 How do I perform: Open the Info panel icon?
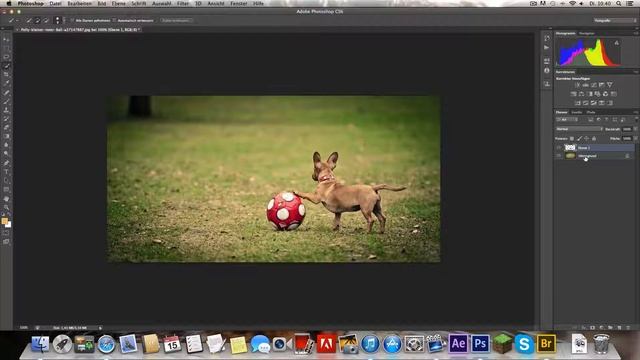[547, 71]
